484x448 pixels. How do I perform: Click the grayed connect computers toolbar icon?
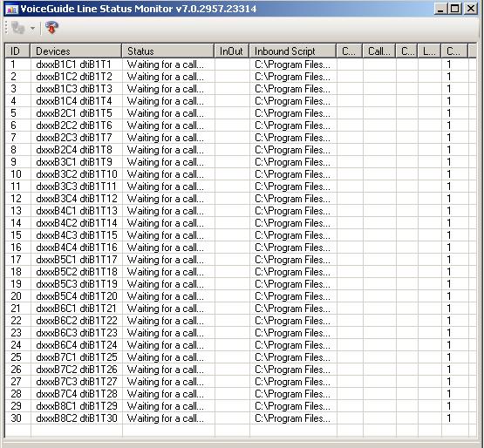click(17, 28)
